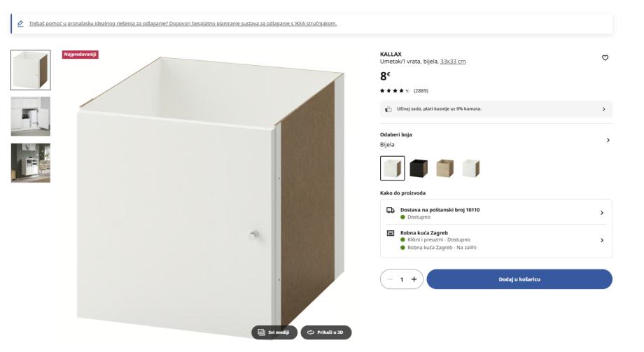Screen dimensions: 644x352
Task: Open the Uživaj sada, plati kasnije banner
Action: click(496, 109)
